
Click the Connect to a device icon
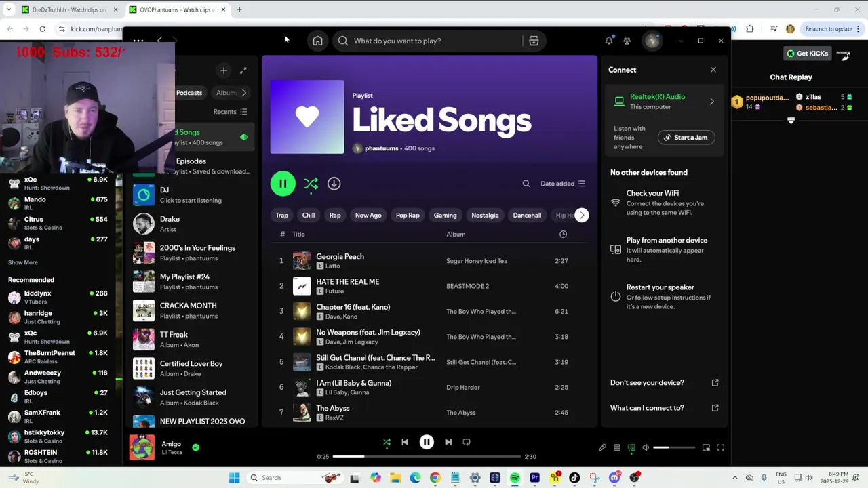(x=631, y=447)
